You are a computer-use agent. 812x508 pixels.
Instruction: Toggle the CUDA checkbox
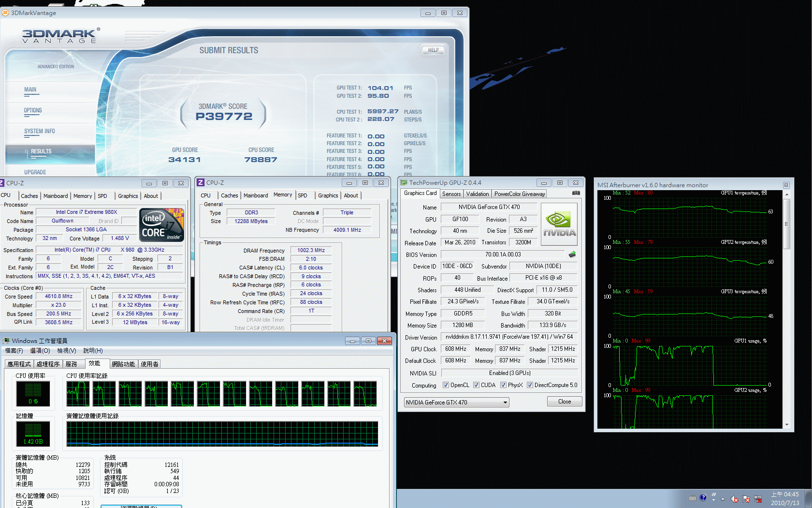coord(476,385)
